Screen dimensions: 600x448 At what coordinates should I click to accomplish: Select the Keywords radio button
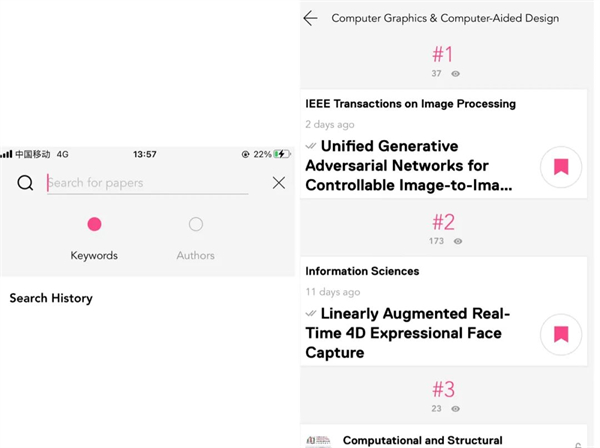(x=94, y=224)
